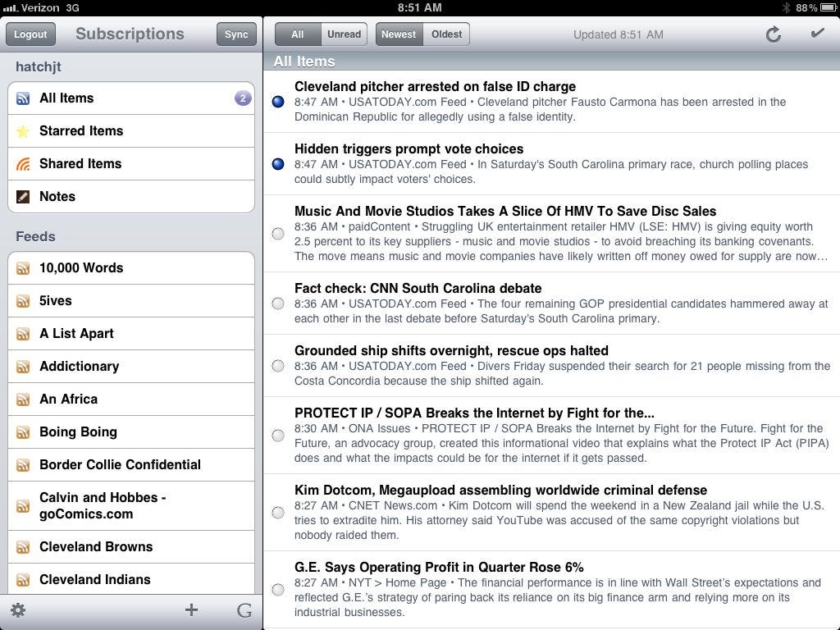Tap the Bluetooth icon in status bar
840x630 pixels.
(x=786, y=7)
